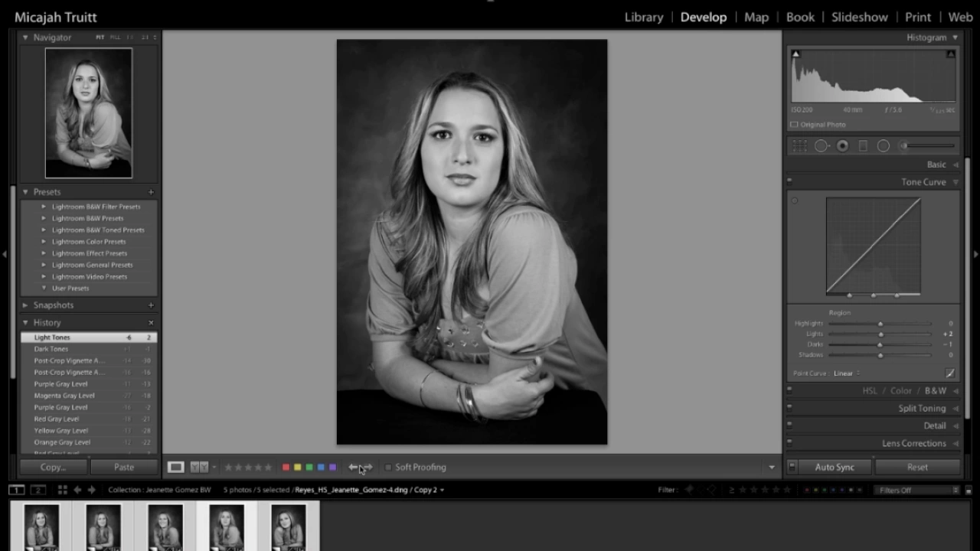
Task: Click the Copy... button
Action: pos(53,467)
